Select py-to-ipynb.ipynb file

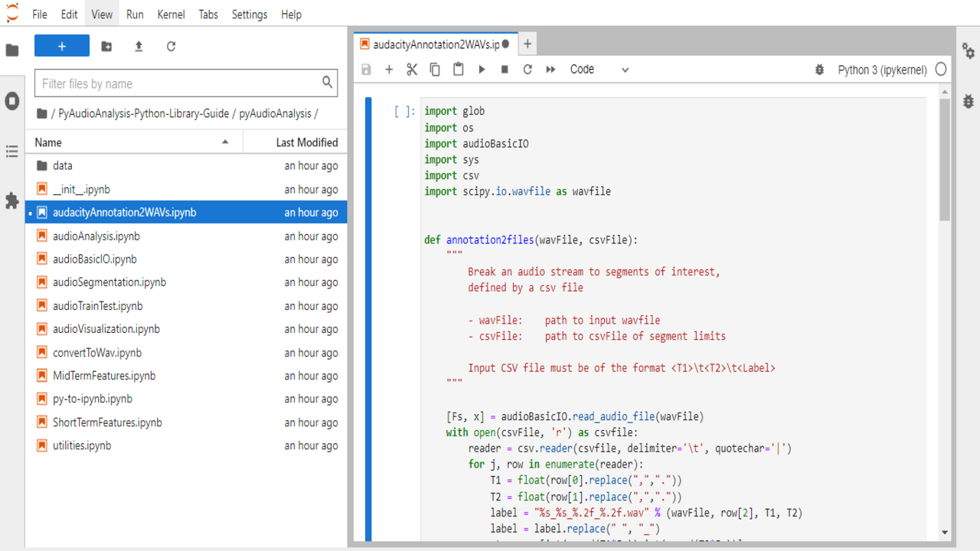(186, 399)
